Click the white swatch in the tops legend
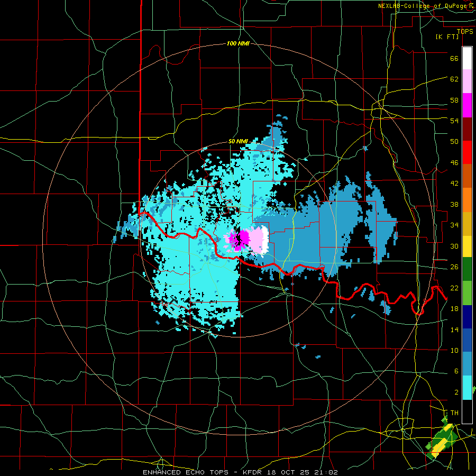Screen dimensions: 476x476 [x=467, y=58]
